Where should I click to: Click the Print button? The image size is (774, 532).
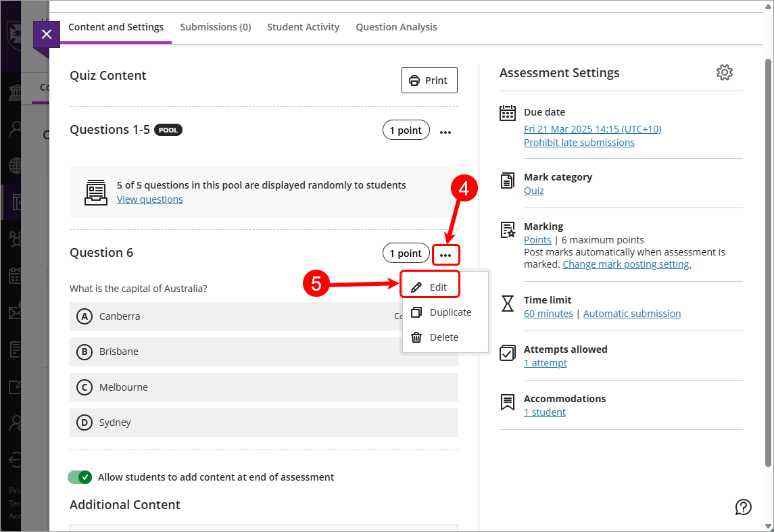click(429, 80)
